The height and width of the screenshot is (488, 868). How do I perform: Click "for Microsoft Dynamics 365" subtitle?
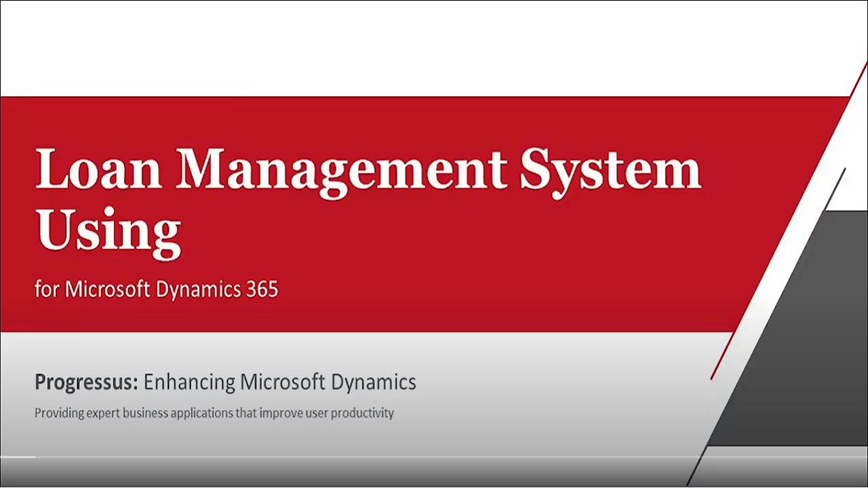157,289
